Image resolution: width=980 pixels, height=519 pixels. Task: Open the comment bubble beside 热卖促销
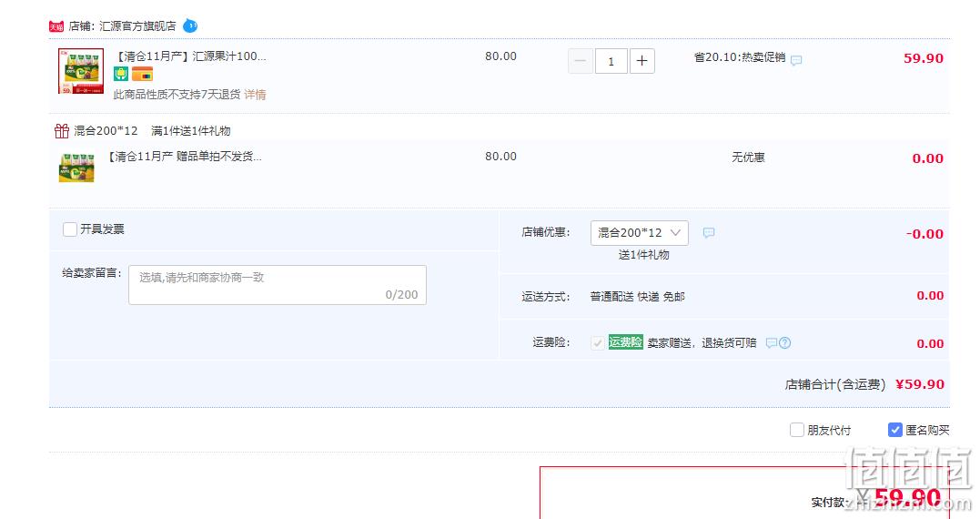796,60
